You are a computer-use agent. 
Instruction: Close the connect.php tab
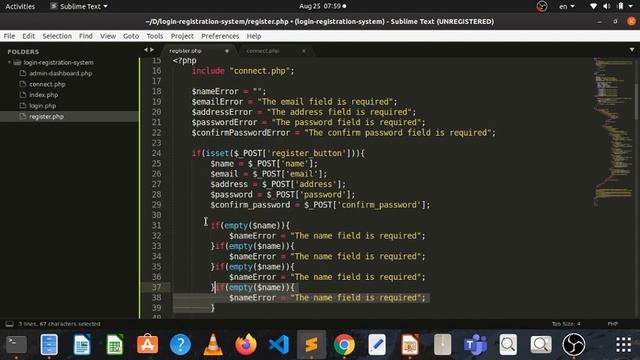click(x=304, y=51)
